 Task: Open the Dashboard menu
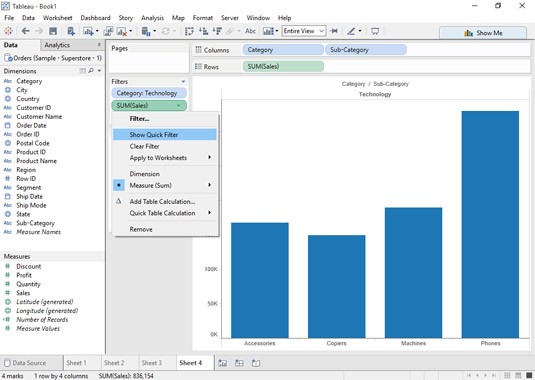[x=96, y=18]
